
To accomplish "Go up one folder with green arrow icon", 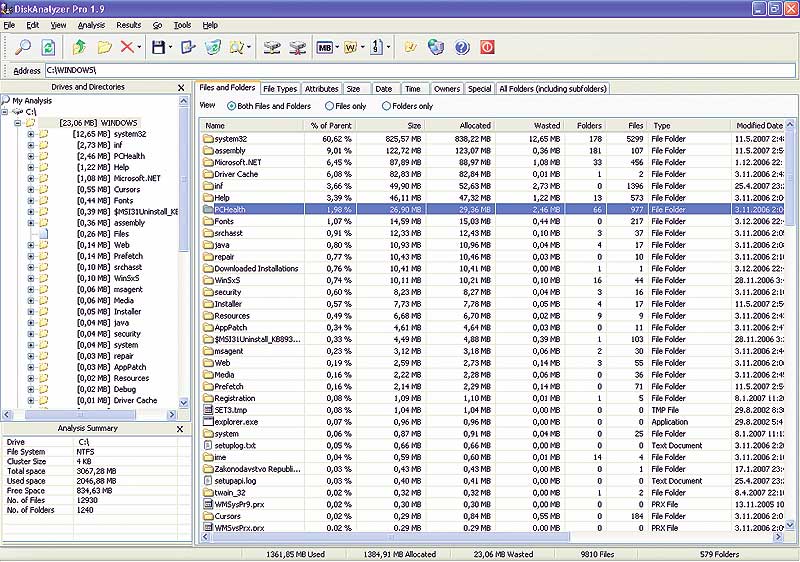I will 79,47.
